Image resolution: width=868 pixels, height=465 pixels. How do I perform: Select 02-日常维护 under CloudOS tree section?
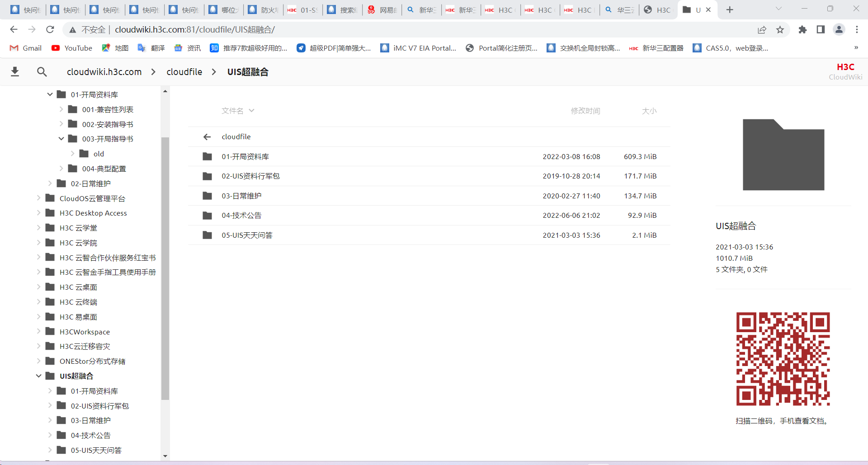point(91,183)
